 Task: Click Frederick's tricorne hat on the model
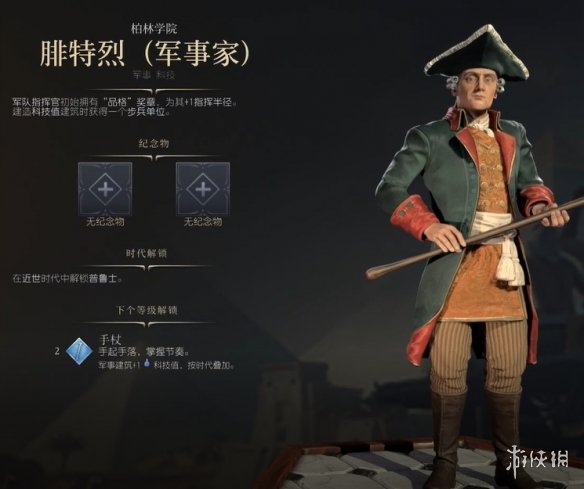click(x=477, y=56)
